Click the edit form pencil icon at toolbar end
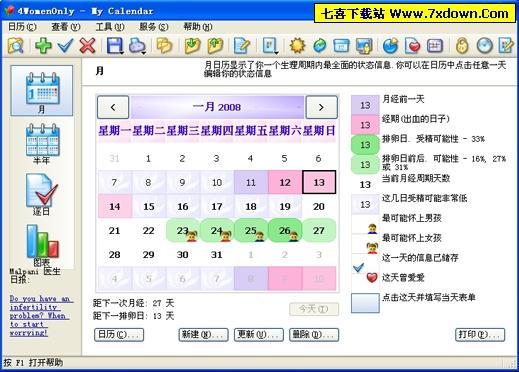This screenshot has height=372, width=519. 506,46
